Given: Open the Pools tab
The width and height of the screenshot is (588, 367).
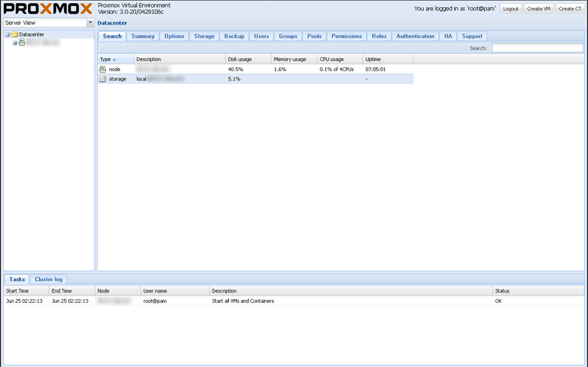Looking at the screenshot, I should (314, 36).
